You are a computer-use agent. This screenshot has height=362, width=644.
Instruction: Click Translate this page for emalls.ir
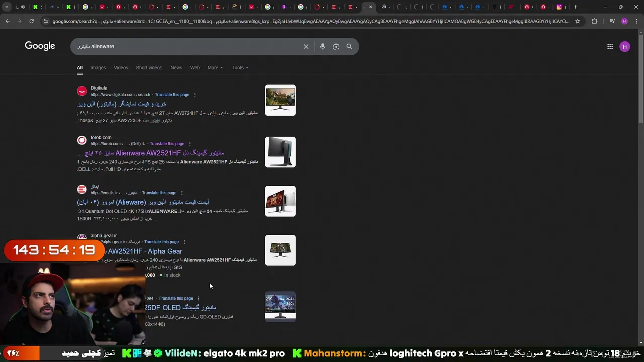(159, 193)
